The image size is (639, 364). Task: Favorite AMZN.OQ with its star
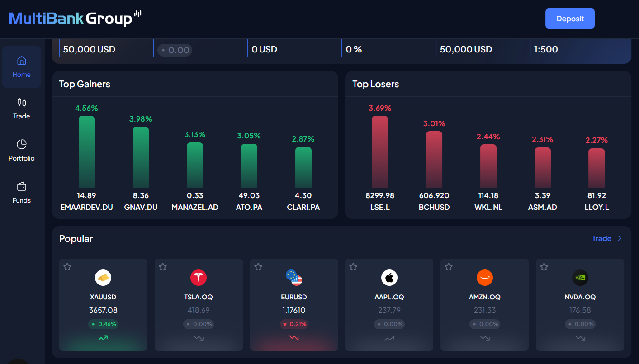(x=449, y=267)
